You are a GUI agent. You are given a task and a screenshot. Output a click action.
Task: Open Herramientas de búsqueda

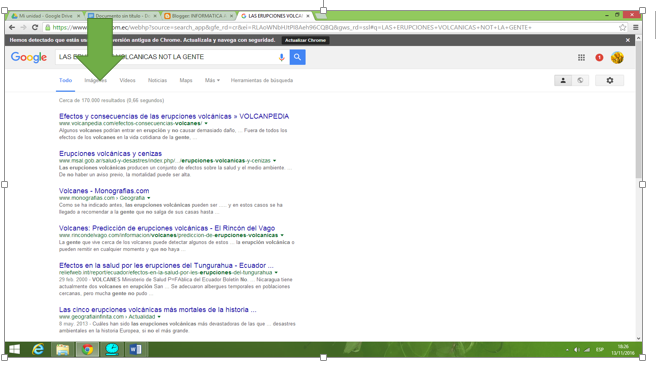[261, 80]
